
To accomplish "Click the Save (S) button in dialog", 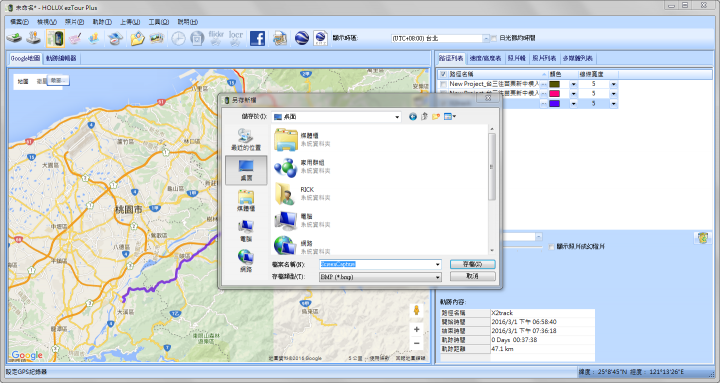I will pos(472,264).
